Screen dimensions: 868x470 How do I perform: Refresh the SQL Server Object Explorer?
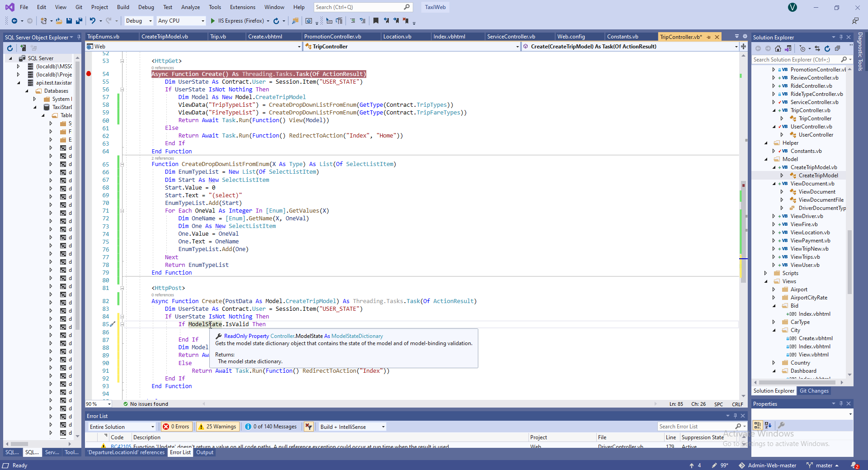(10, 48)
